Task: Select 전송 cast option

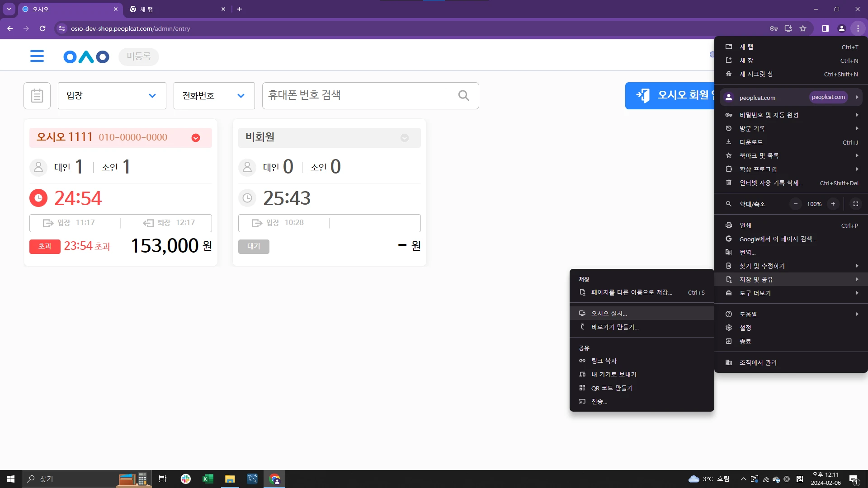Action: click(642, 402)
